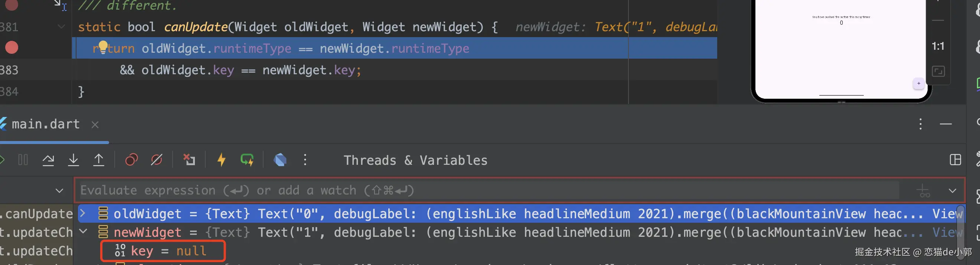Click the Flutter Hot Restart icon

point(247,160)
